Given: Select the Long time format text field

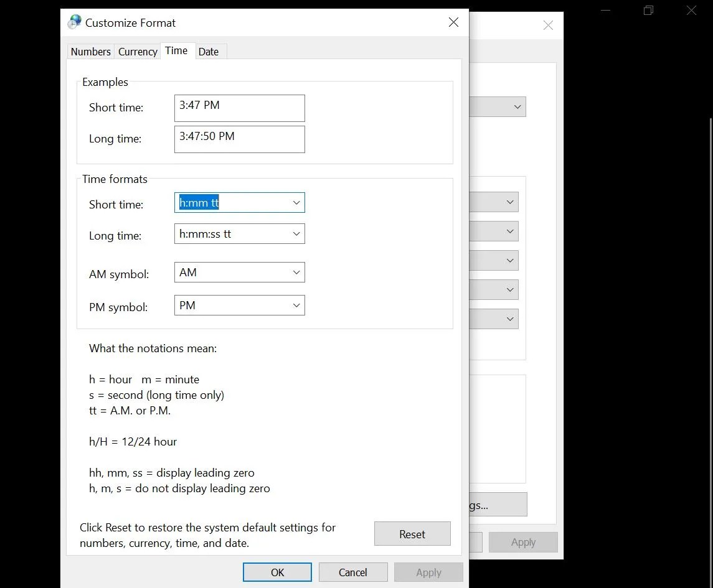Looking at the screenshot, I should point(230,233).
